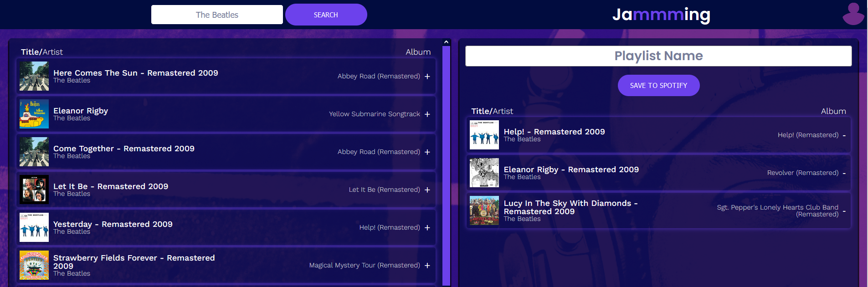This screenshot has height=287, width=868.
Task: Click 'Magical Mystery Tour (Remastered)' album name
Action: point(365,265)
